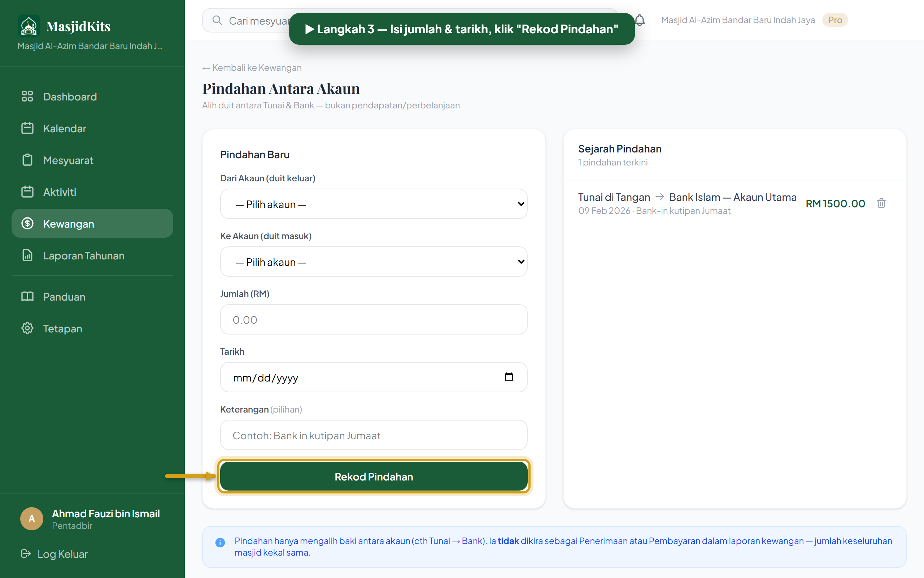Focus the Keterangan description field
Viewport: 924px width, 578px height.
pos(374,435)
